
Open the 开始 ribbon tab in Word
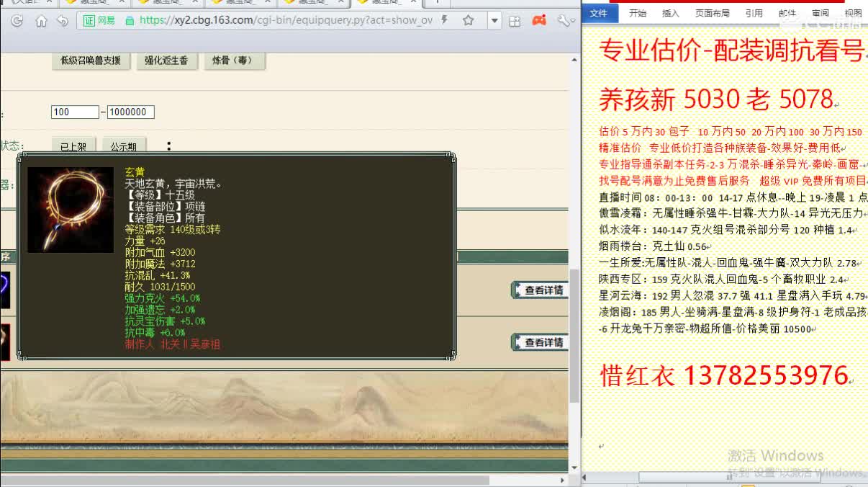638,13
